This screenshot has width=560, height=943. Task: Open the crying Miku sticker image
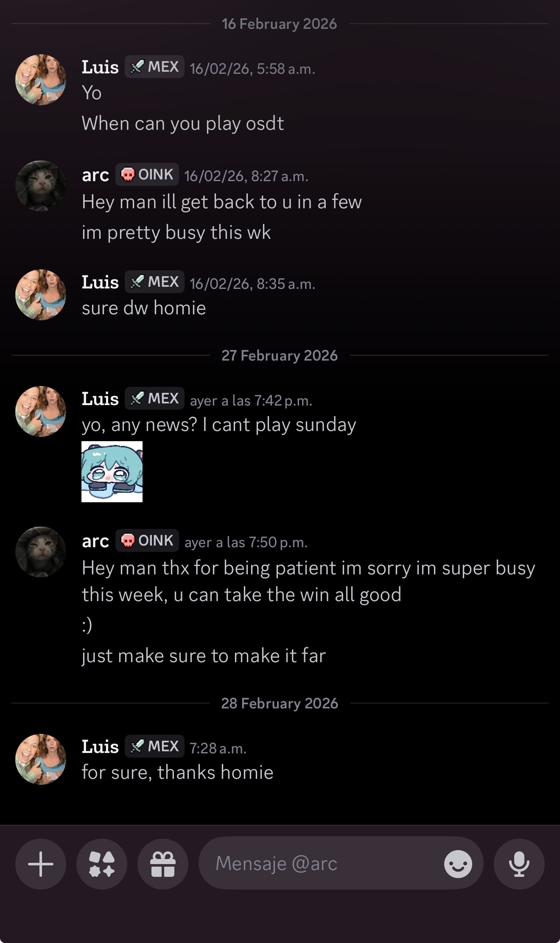[x=112, y=472]
